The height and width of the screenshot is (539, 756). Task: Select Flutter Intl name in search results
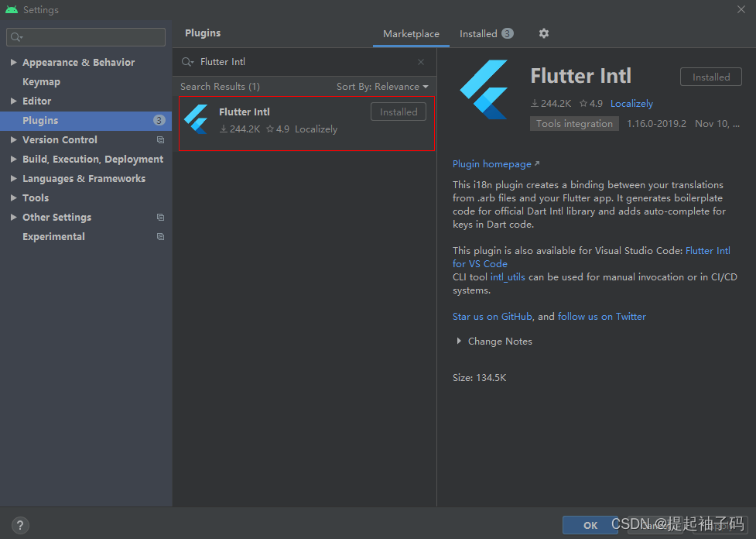(245, 112)
